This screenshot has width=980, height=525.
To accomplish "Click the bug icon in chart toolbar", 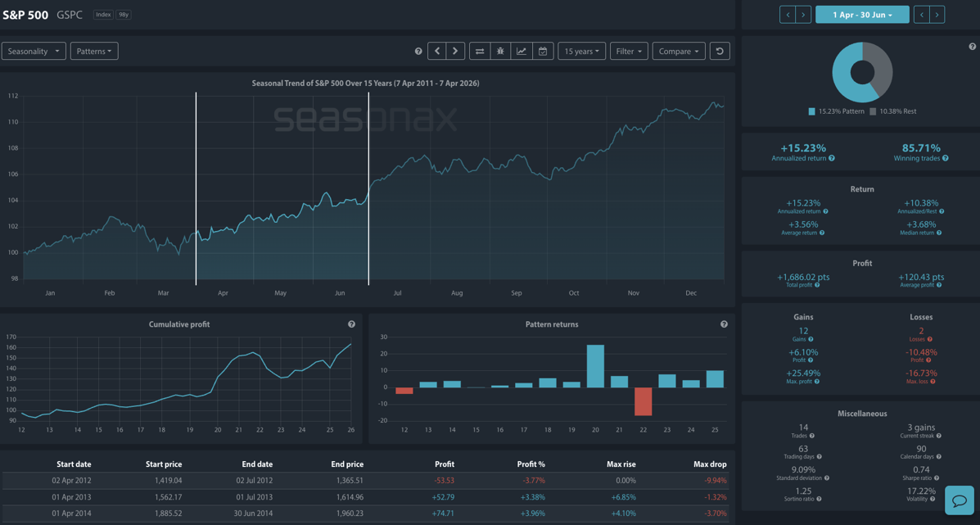I will click(x=500, y=52).
